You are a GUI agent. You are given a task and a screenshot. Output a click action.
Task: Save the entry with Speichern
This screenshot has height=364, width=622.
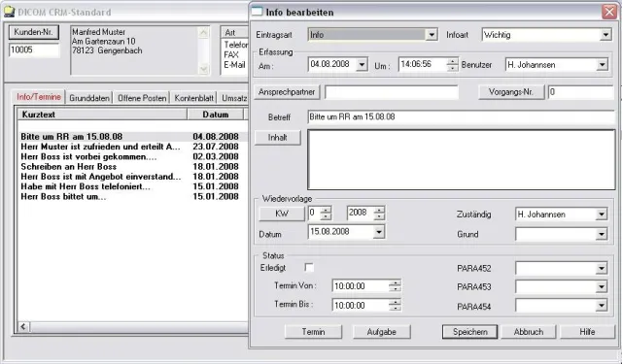470,332
